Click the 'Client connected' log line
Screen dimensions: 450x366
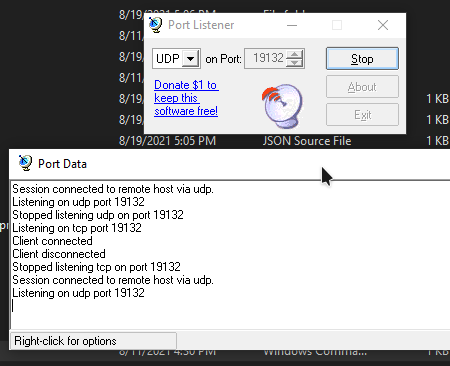(52, 241)
